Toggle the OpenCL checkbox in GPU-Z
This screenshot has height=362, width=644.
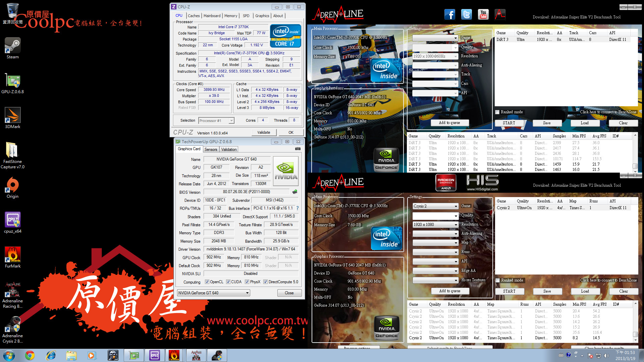click(207, 282)
